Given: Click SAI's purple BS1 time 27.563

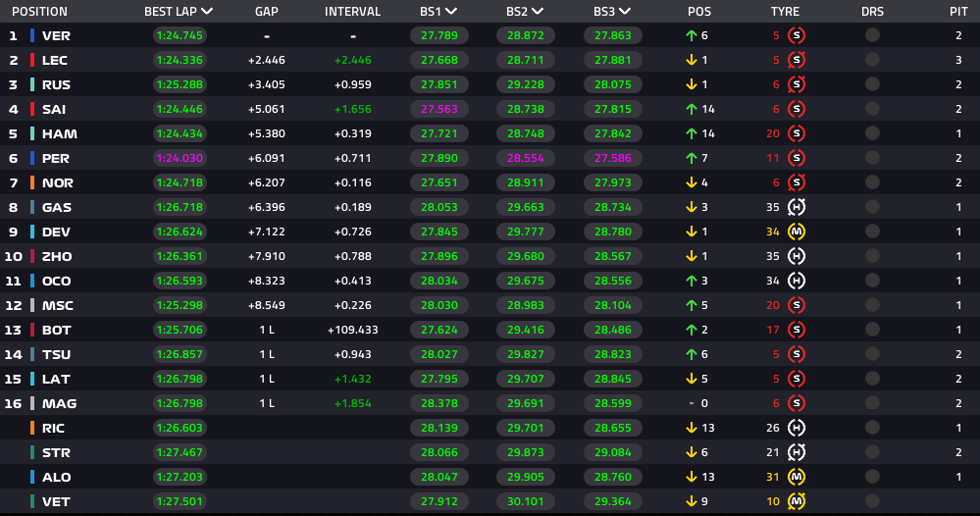Looking at the screenshot, I should 439,109.
